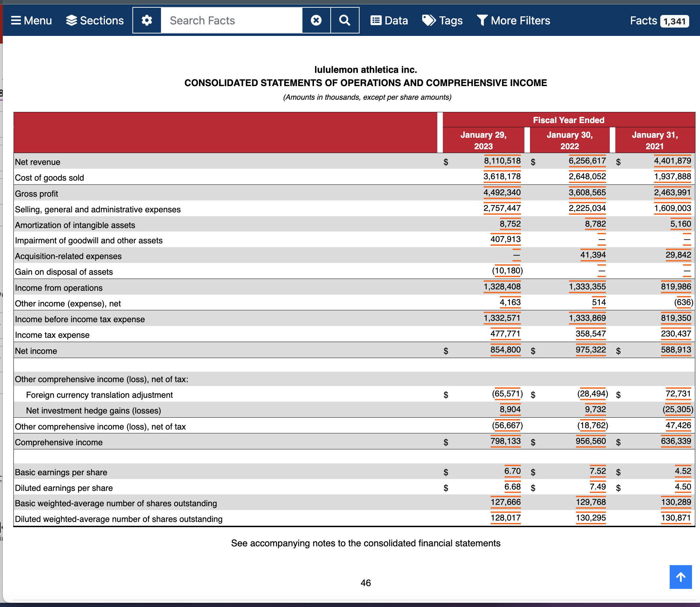Select Net investment hedge 8,904
Viewport: 700px width, 607px height.
[x=510, y=409]
